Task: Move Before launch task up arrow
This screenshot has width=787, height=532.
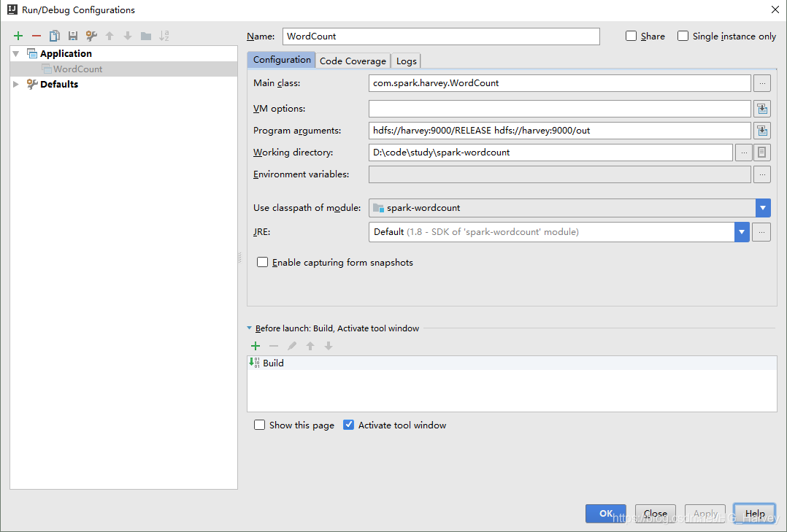Action: click(310, 346)
